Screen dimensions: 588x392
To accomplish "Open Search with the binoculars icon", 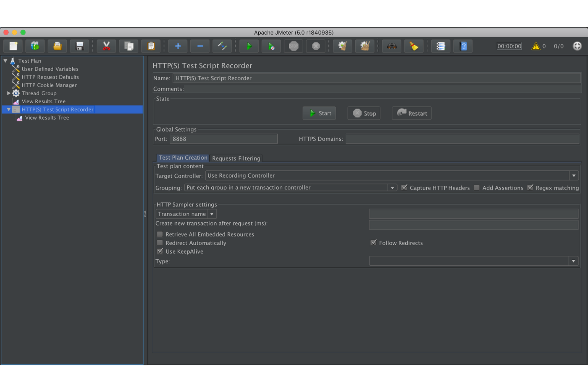I will pos(392,46).
